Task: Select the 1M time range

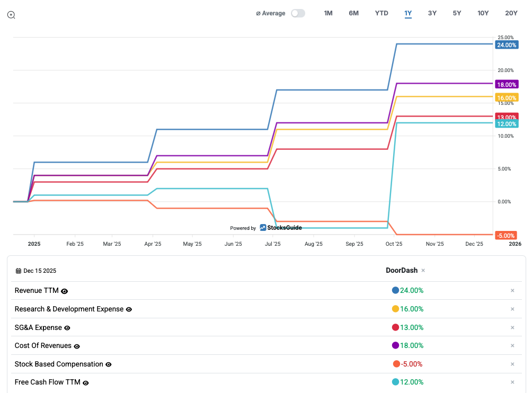Action: (x=328, y=13)
